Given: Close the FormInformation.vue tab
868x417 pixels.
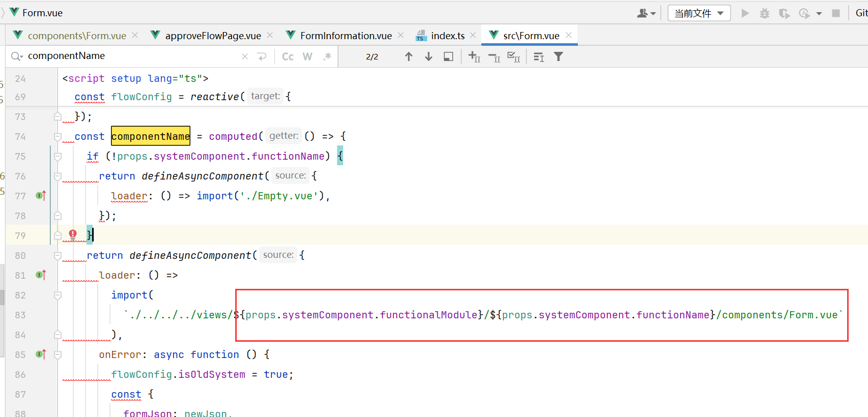Looking at the screenshot, I should point(401,35).
